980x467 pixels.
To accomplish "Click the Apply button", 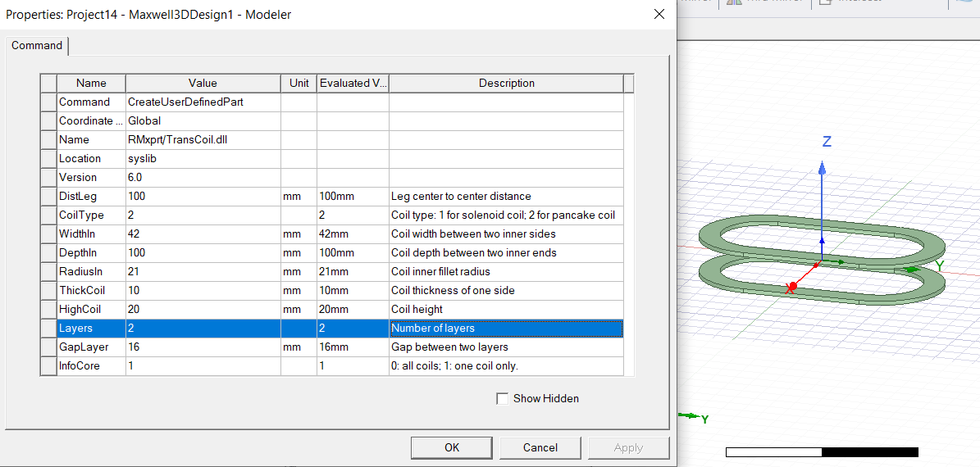I will (x=628, y=447).
